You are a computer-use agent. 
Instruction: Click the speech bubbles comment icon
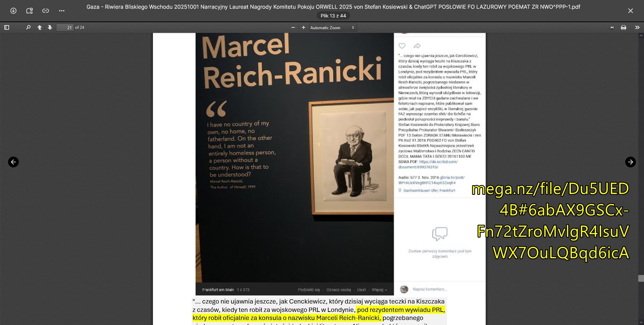pos(440,234)
